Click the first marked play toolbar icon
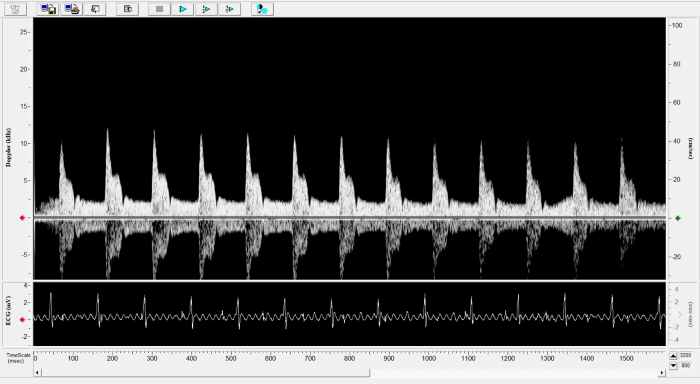 (206, 9)
